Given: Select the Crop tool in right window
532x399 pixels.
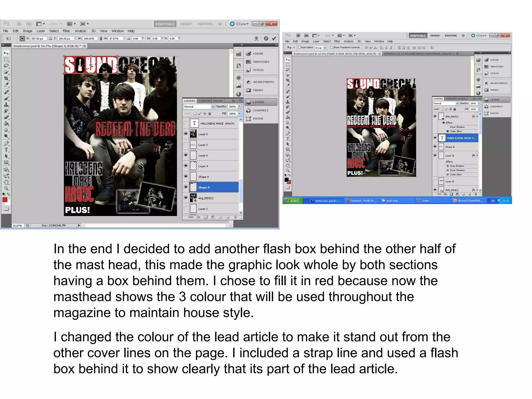Looking at the screenshot, I should (x=288, y=80).
